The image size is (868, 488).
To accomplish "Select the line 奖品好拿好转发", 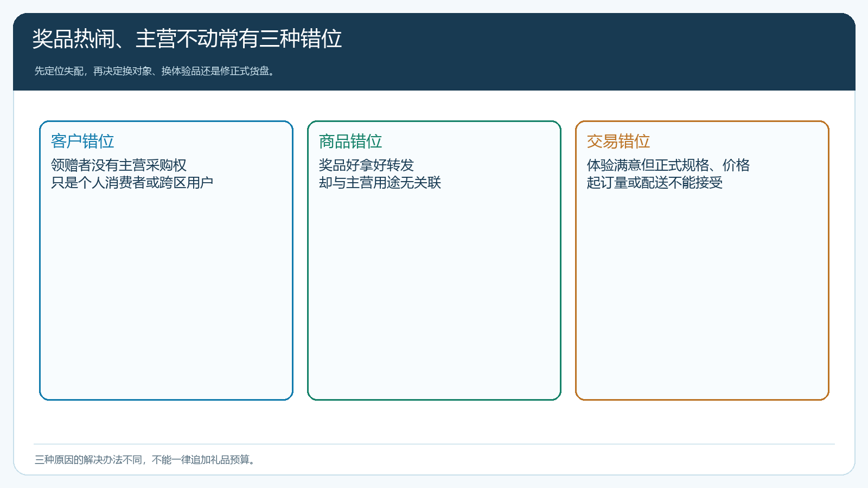I will (366, 165).
